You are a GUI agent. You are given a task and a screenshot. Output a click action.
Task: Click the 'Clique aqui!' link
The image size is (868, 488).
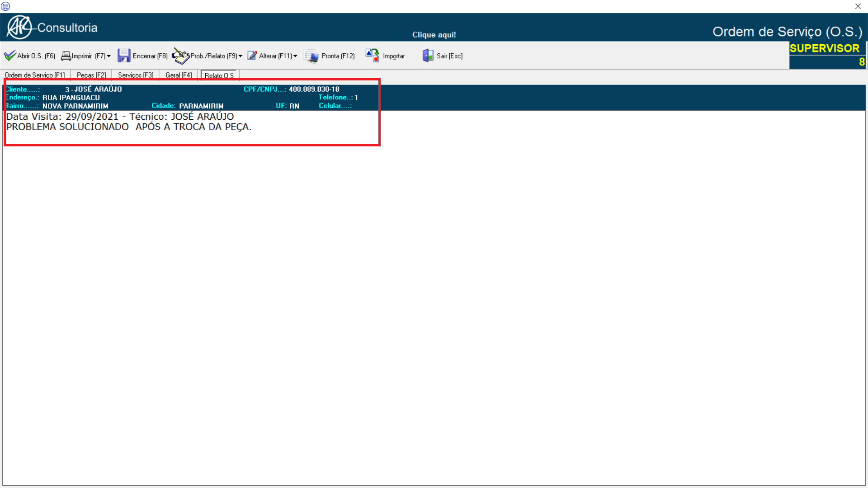coord(434,35)
